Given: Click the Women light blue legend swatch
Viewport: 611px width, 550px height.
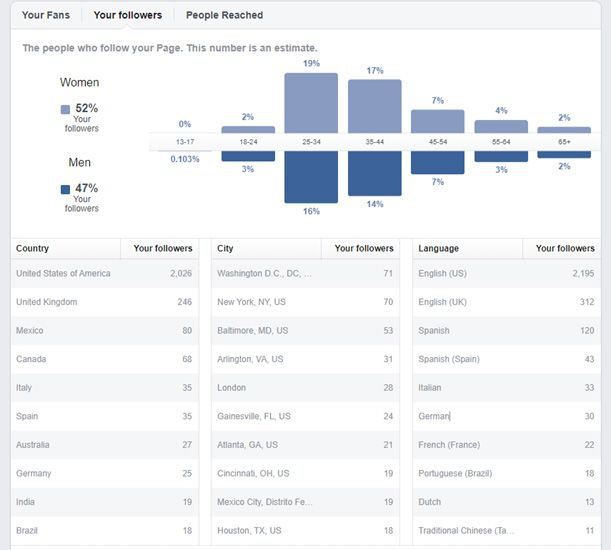Looking at the screenshot, I should (65, 109).
